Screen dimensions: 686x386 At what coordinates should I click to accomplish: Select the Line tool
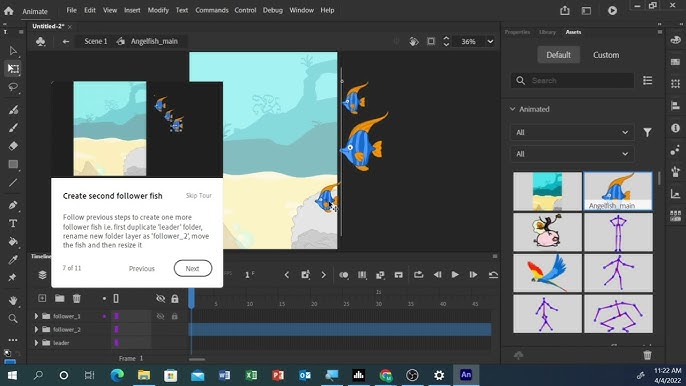point(13,182)
